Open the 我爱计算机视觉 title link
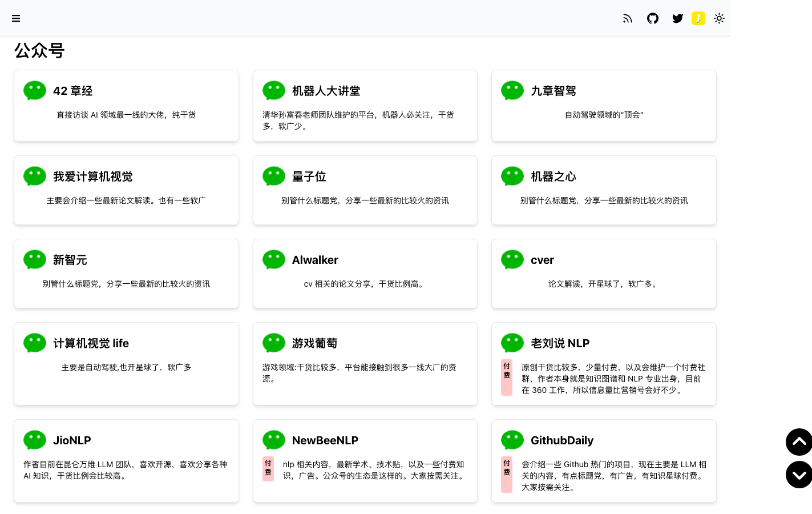Screen dimensions: 812x514 93,176
